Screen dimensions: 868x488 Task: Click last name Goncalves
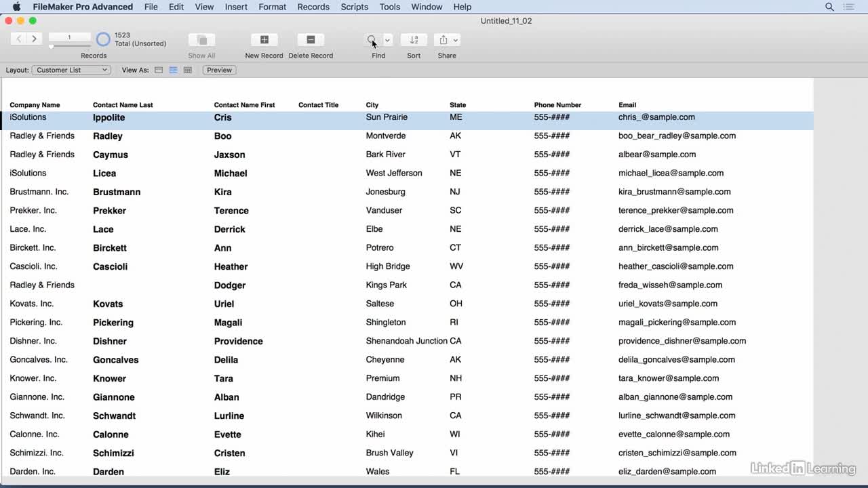(x=116, y=360)
